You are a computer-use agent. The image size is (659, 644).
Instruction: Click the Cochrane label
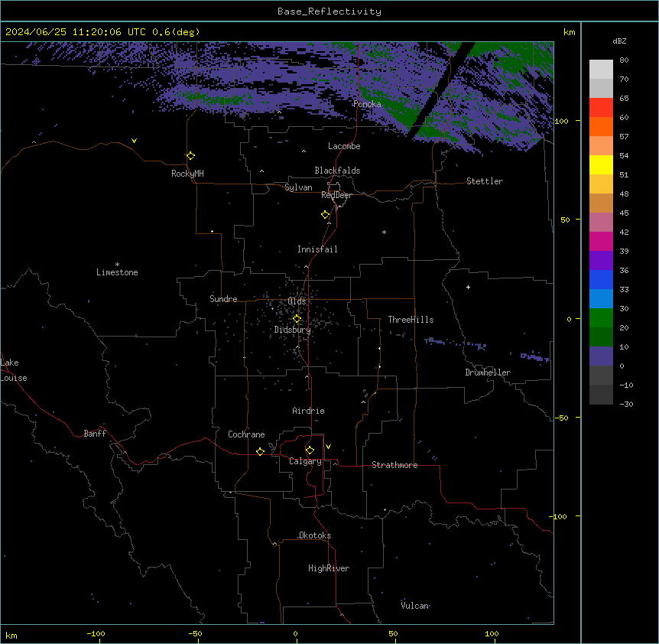point(246,434)
